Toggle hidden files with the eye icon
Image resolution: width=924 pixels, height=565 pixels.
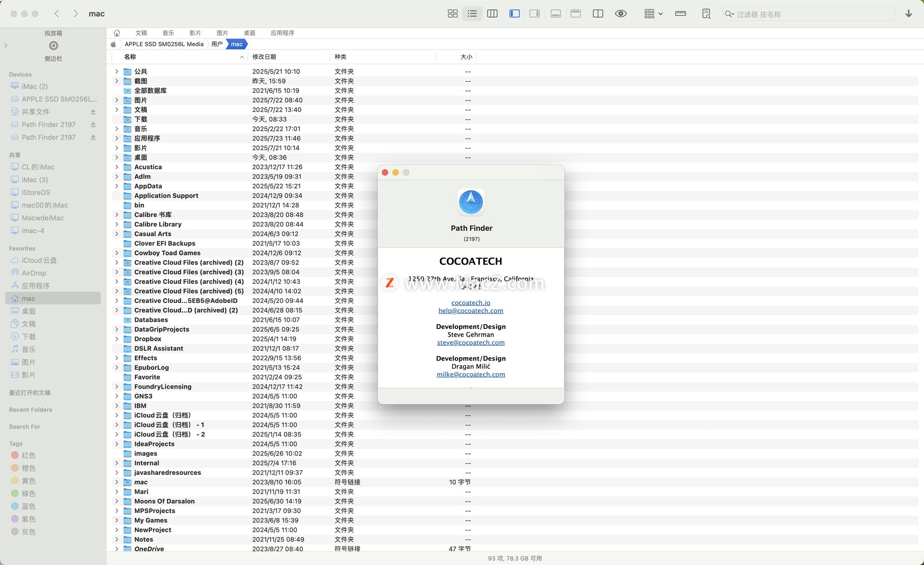pos(621,14)
